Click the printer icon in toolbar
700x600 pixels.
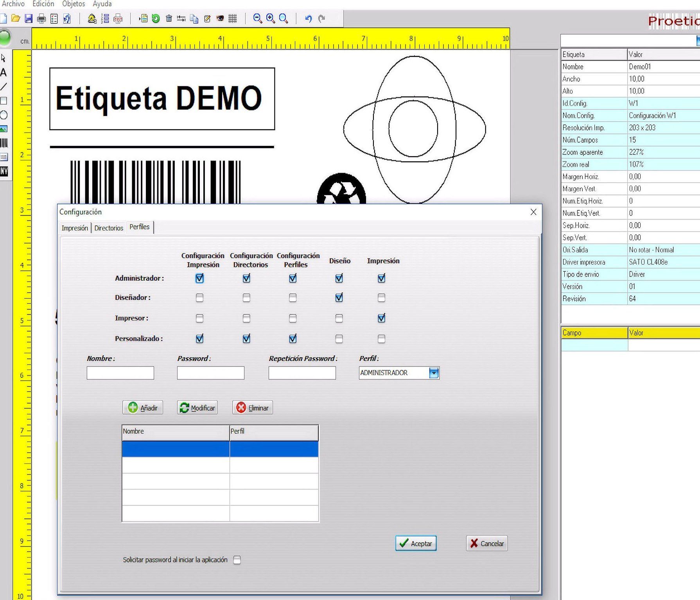(41, 18)
